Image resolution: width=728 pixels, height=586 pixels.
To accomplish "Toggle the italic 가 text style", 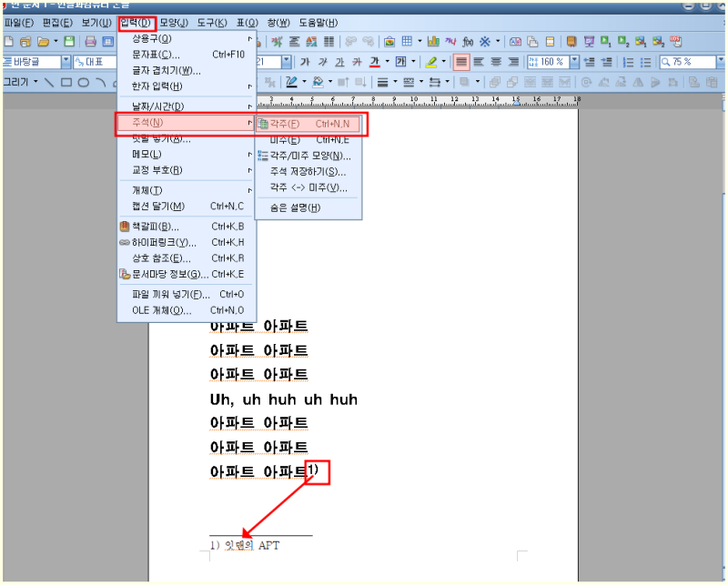I will click(x=323, y=62).
